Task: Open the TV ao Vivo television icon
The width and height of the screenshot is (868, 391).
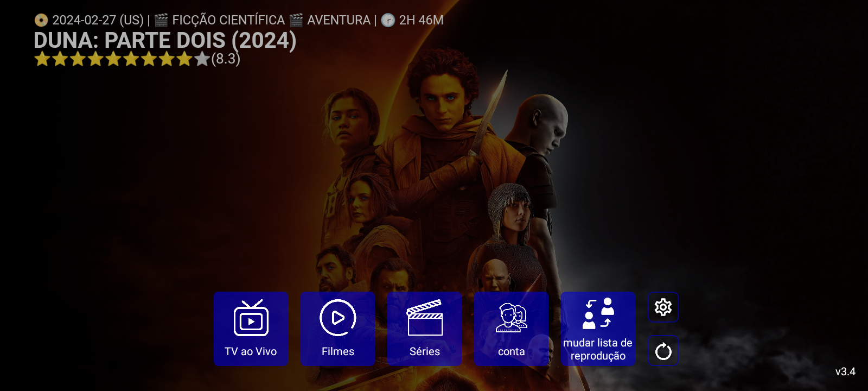Action: tap(251, 319)
